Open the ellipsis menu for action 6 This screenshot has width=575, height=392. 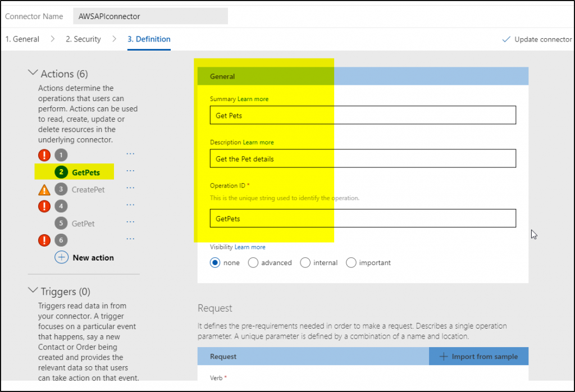[130, 239]
